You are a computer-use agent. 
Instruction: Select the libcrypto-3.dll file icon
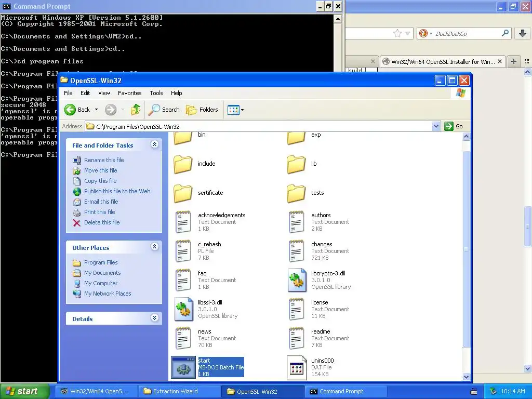click(x=297, y=280)
